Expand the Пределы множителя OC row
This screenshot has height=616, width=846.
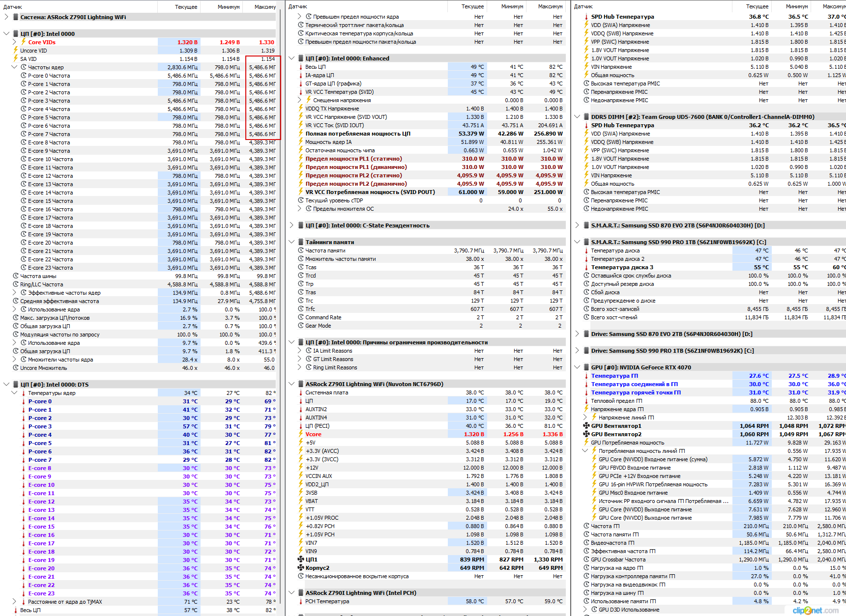pyautogui.click(x=299, y=208)
